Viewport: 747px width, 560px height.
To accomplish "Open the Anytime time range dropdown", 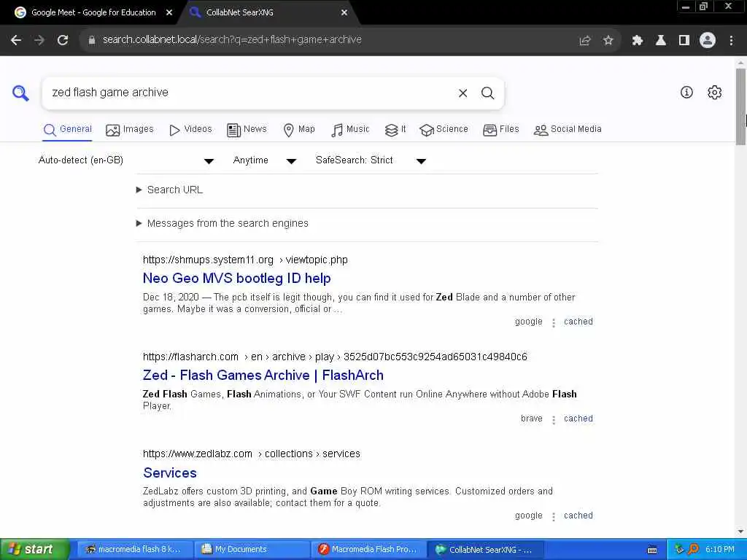I will (x=265, y=160).
